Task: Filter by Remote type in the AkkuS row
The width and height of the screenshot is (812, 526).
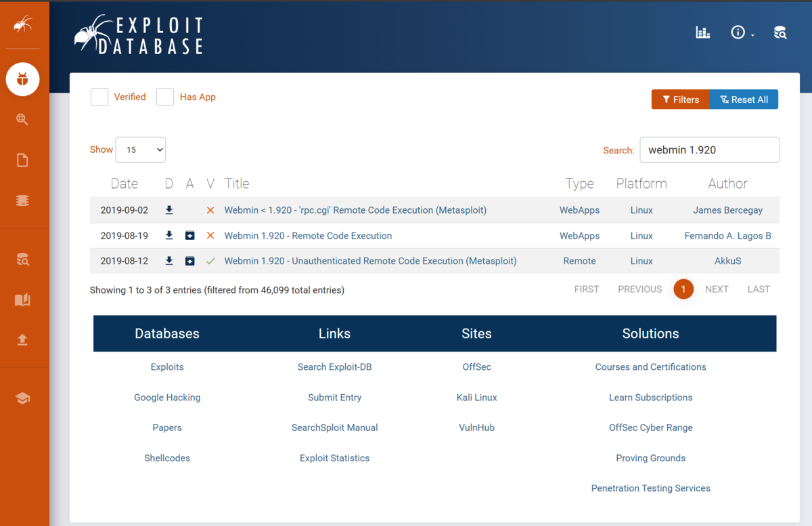Action: tap(580, 261)
